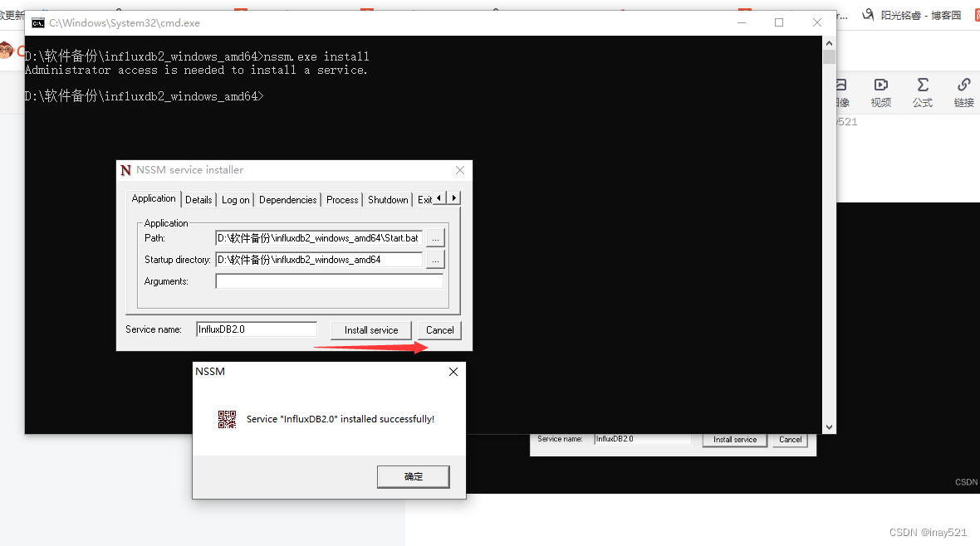The height and width of the screenshot is (546, 980).
Task: Click the Install service button
Action: (x=370, y=329)
